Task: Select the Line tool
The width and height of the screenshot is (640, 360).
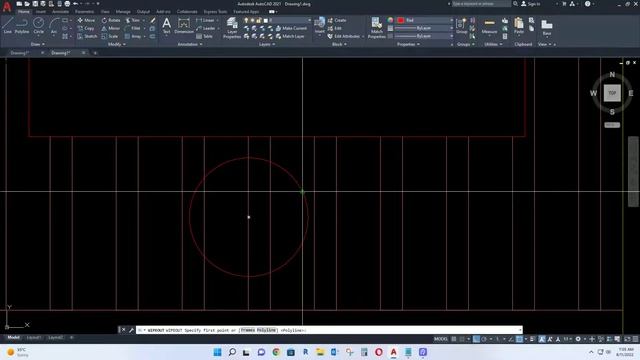Action: click(7, 25)
